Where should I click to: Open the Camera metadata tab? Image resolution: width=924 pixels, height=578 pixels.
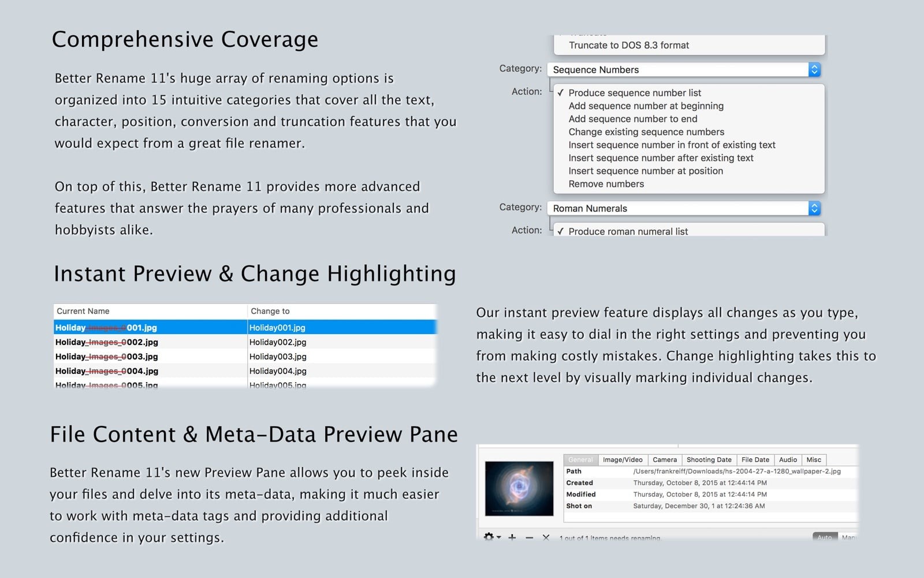tap(665, 460)
